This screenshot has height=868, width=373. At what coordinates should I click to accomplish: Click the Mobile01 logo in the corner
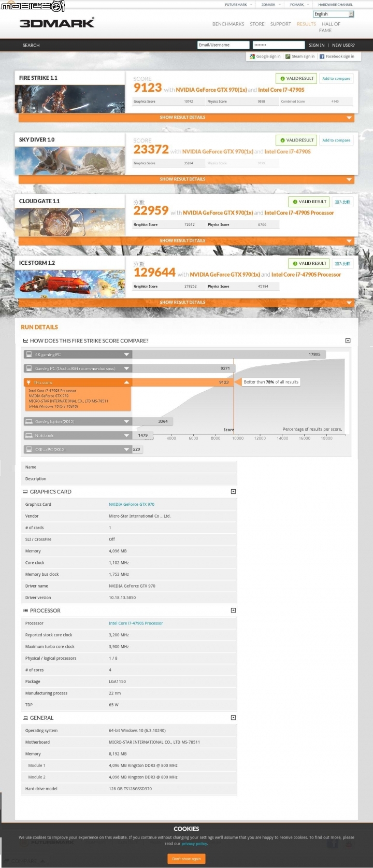(33, 6)
